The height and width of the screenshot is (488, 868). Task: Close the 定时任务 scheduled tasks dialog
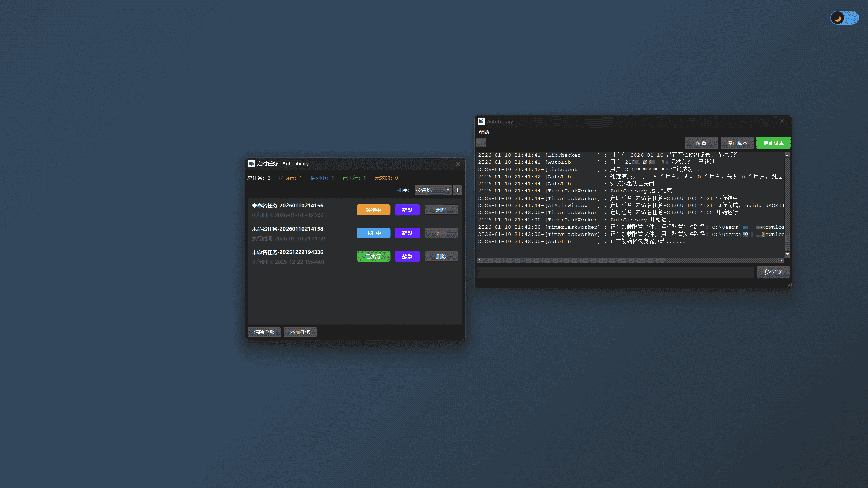[x=458, y=164]
